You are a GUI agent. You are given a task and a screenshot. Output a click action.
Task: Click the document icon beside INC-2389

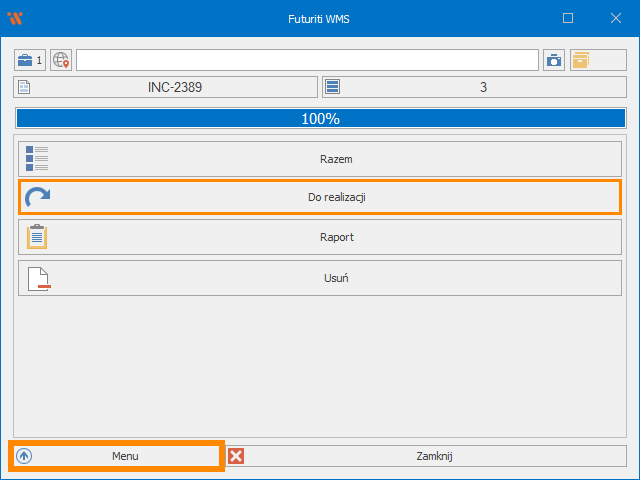point(25,87)
